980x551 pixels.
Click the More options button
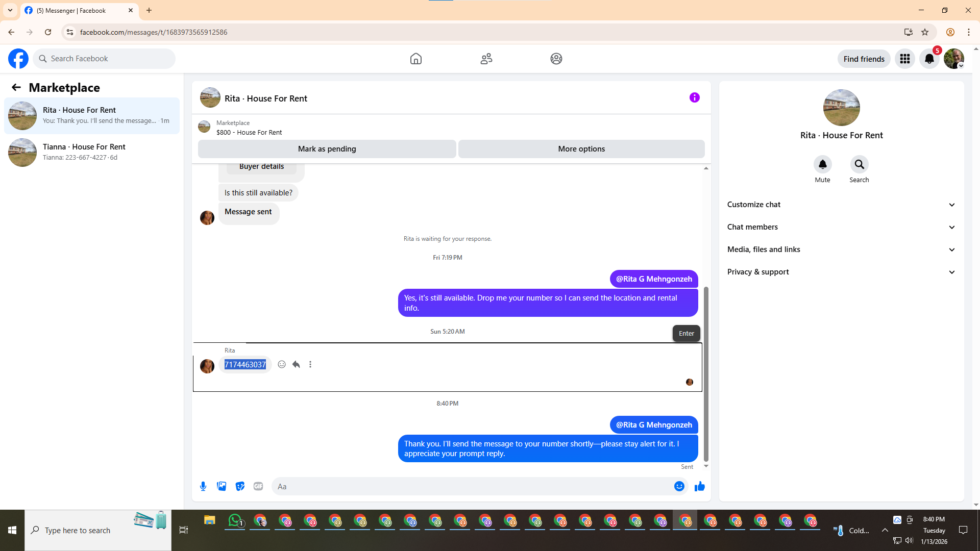pos(581,149)
